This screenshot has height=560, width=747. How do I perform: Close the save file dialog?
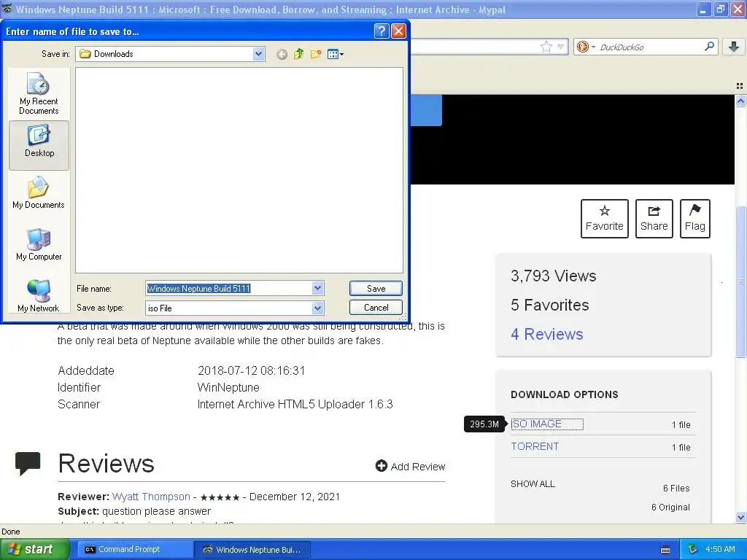[x=398, y=31]
